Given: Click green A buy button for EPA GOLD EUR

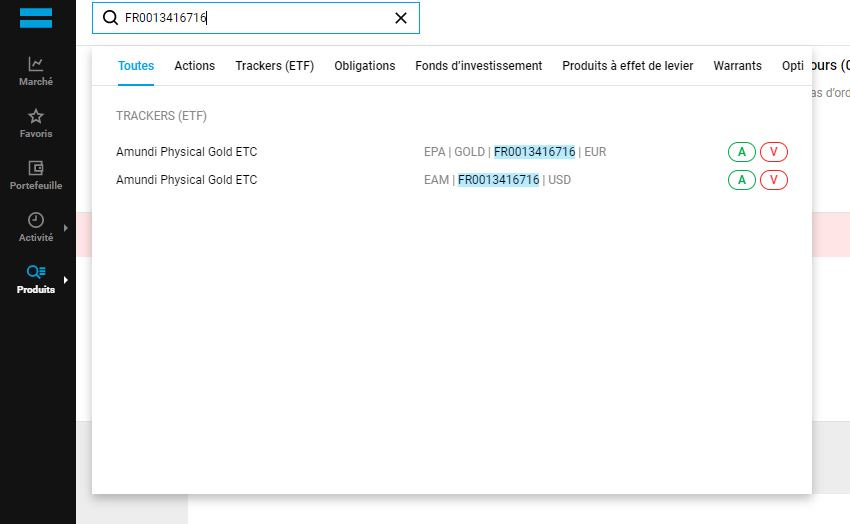Looking at the screenshot, I should coord(742,152).
